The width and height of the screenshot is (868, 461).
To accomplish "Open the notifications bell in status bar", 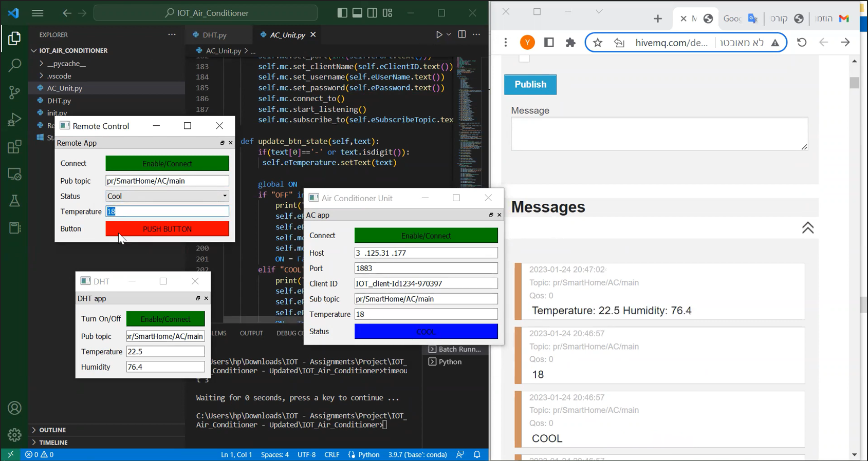I will tap(477, 454).
